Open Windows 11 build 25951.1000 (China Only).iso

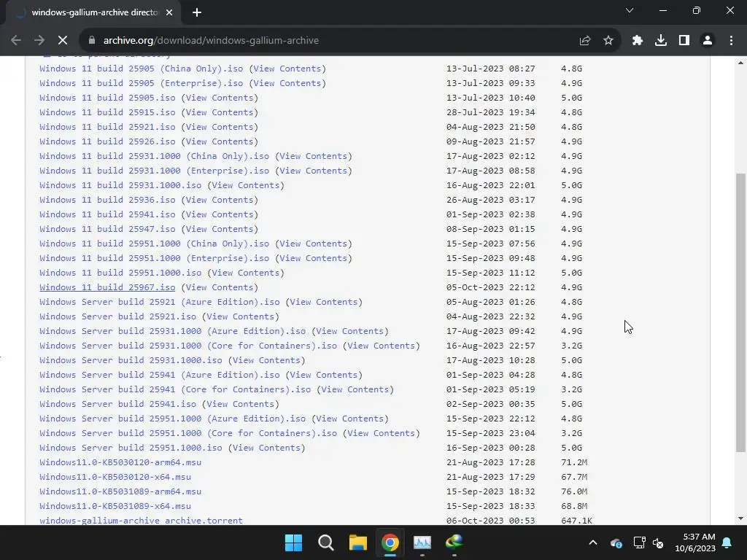pyautogui.click(x=155, y=244)
